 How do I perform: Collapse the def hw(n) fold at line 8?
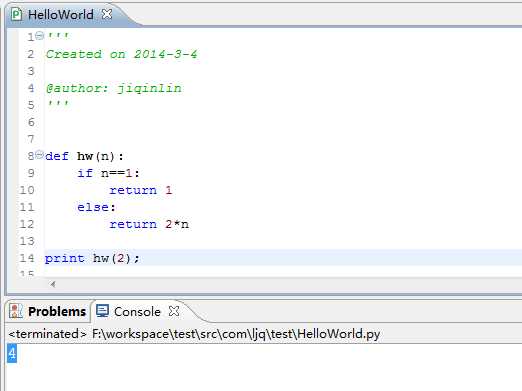tap(39, 155)
